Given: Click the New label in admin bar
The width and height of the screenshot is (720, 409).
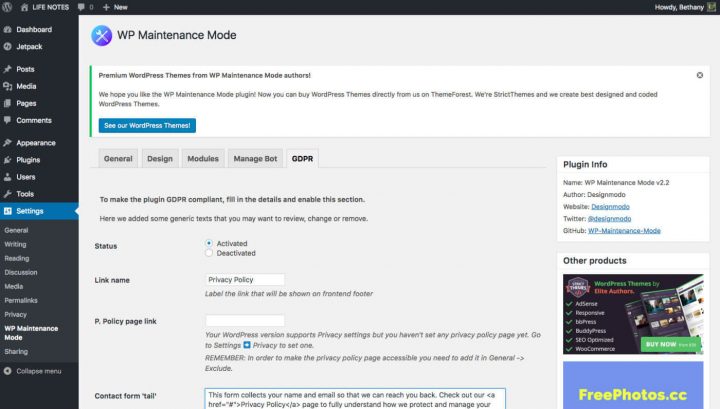Looking at the screenshot, I should (x=120, y=7).
